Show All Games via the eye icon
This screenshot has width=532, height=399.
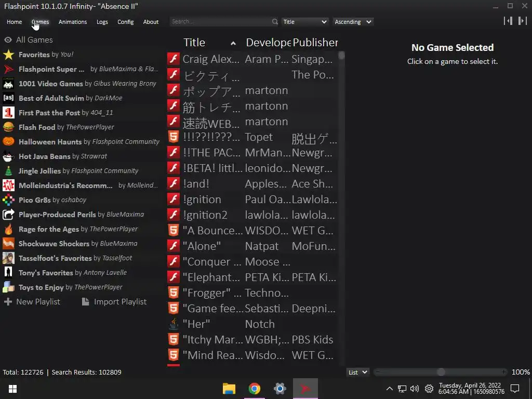(8, 40)
